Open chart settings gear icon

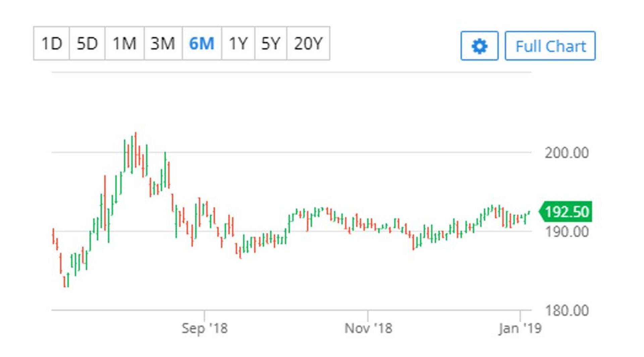coord(479,46)
